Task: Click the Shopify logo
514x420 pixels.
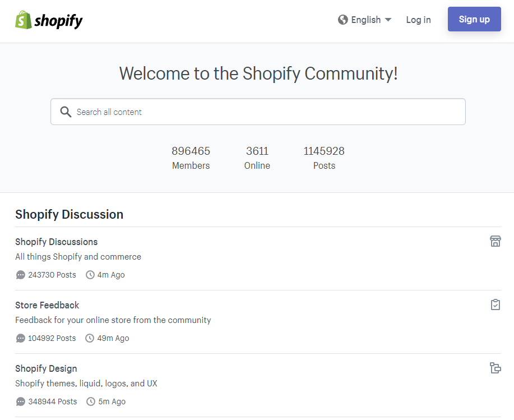Action: pyautogui.click(x=49, y=20)
